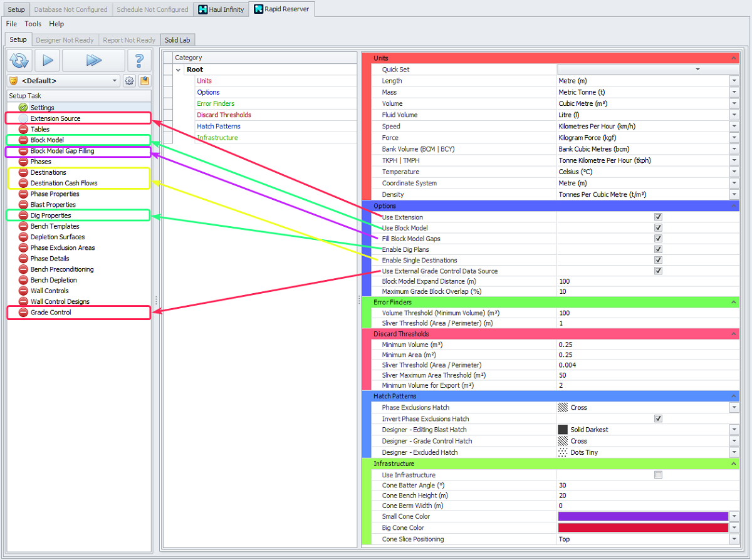The image size is (752, 560).
Task: Click the refresh arrows icon button
Action: point(19,61)
